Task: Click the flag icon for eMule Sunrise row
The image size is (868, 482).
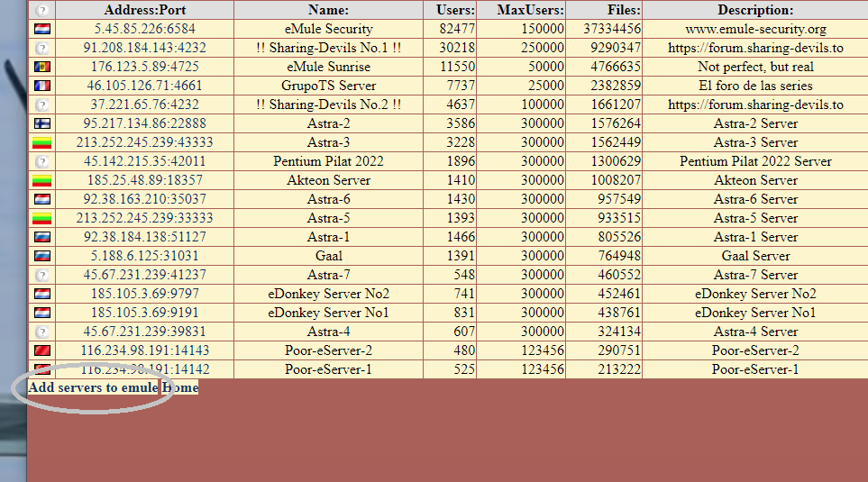Action: [42, 67]
